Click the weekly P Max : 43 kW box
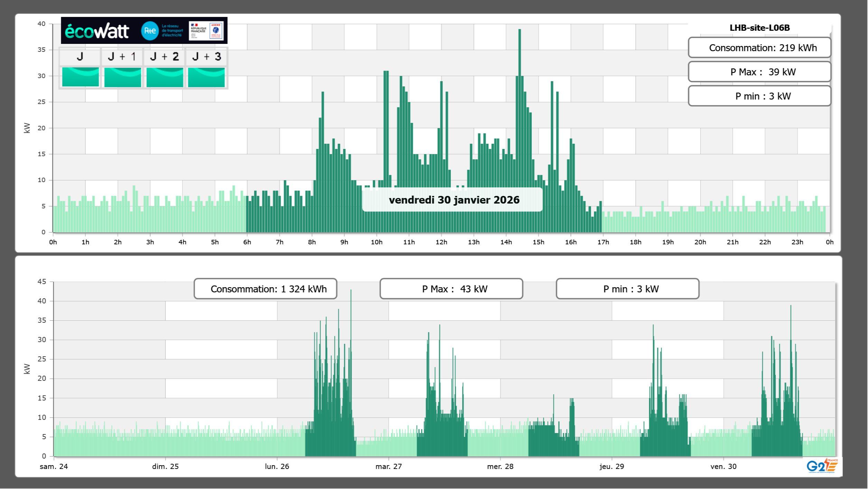868x489 pixels. point(451,289)
